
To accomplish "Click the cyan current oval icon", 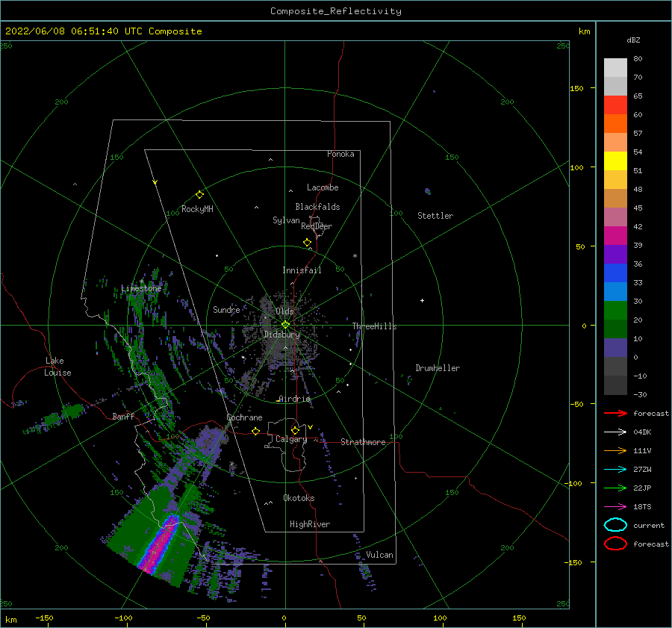I will tap(615, 525).
